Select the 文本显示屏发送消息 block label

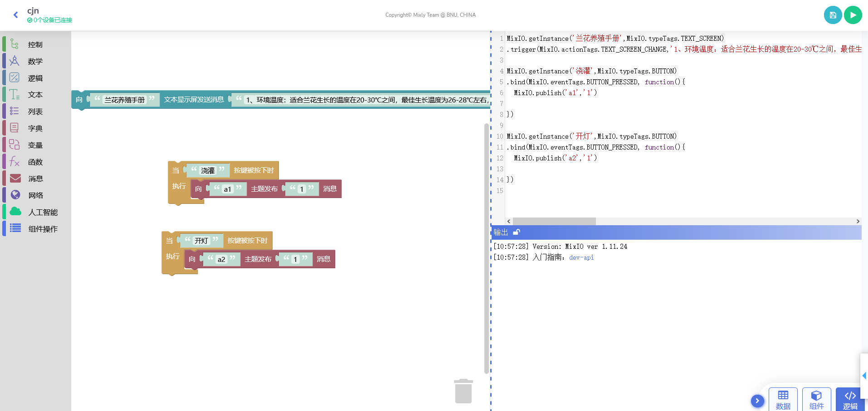194,100
